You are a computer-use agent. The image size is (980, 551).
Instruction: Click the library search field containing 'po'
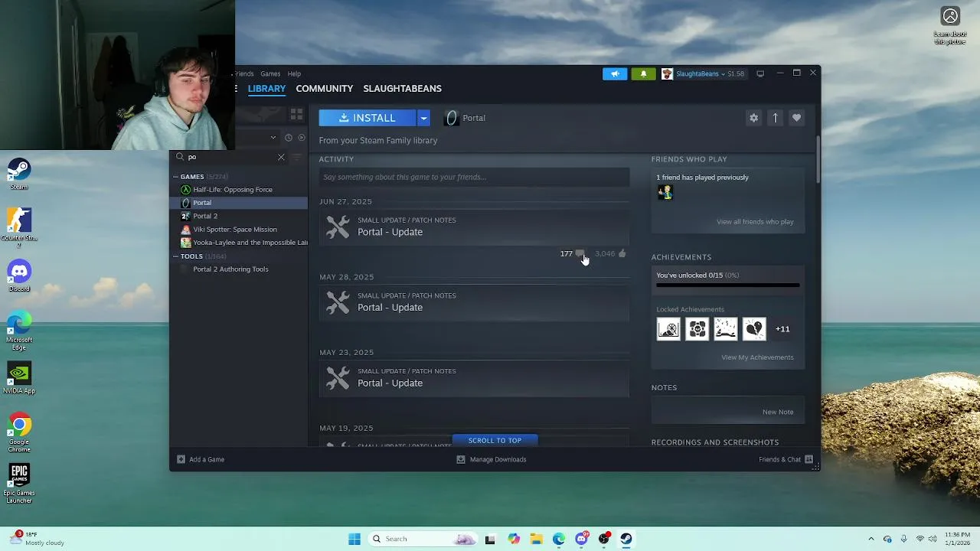[x=230, y=157]
